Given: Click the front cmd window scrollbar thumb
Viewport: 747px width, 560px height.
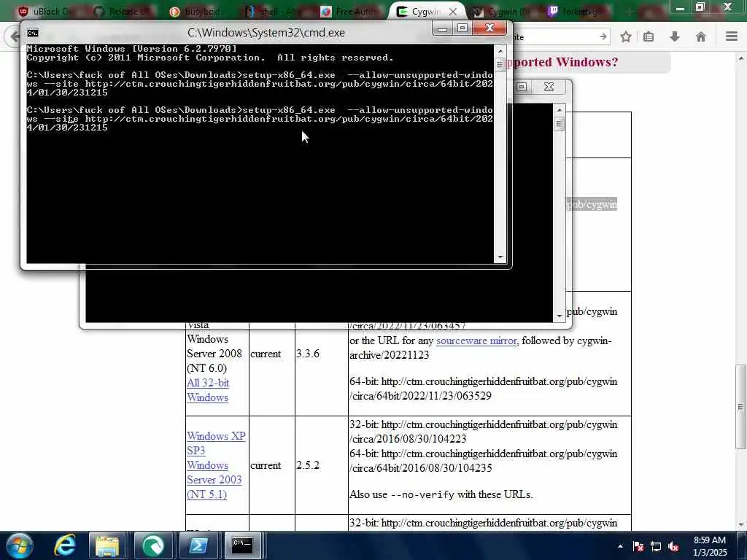Looking at the screenshot, I should click(500, 64).
